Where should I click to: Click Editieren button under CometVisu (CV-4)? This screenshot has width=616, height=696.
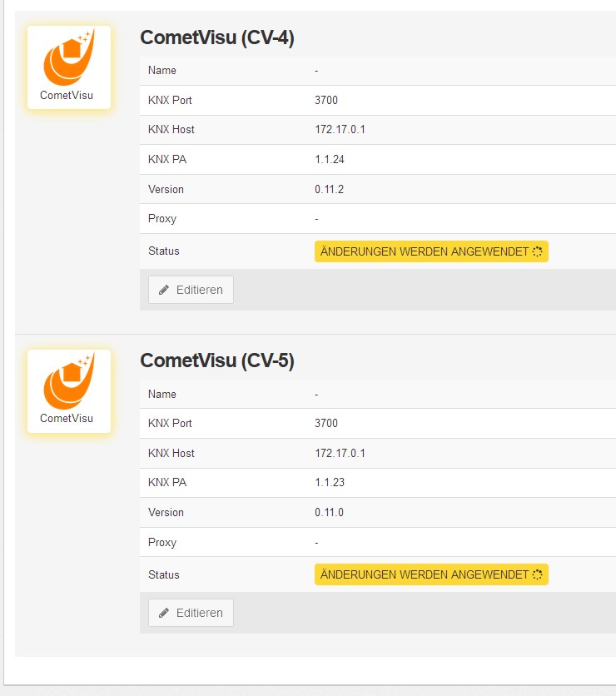(x=191, y=290)
